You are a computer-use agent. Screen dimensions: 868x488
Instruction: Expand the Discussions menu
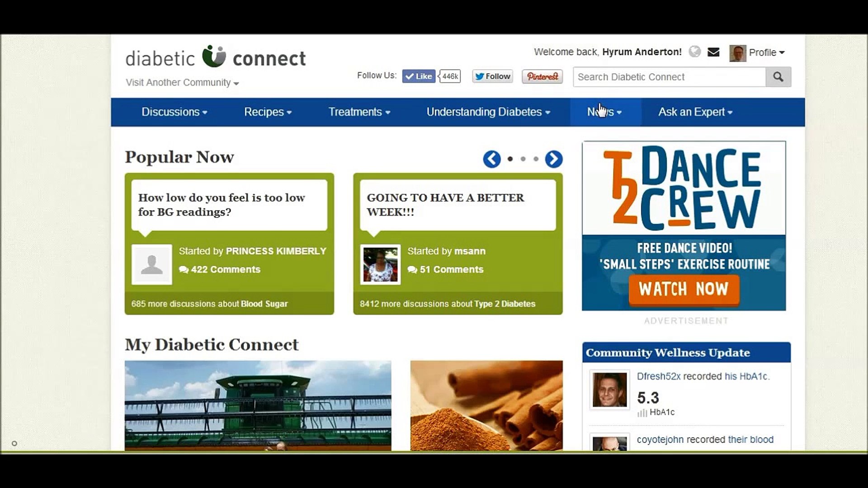click(x=174, y=112)
